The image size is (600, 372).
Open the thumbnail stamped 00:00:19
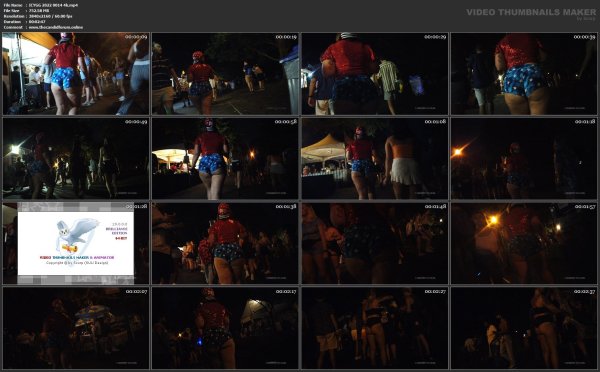[x=225, y=73]
